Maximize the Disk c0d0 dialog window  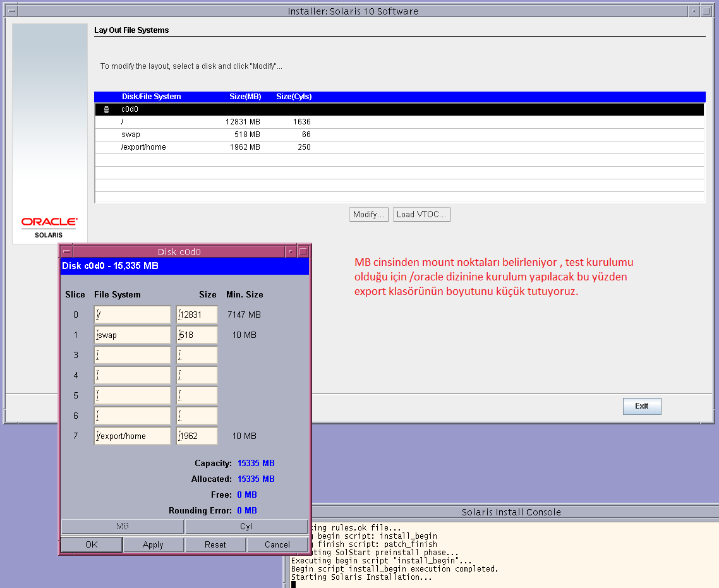click(x=303, y=251)
